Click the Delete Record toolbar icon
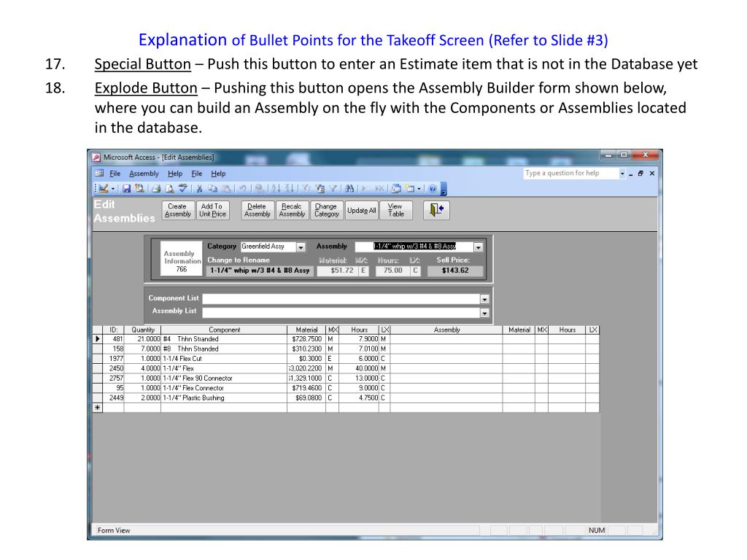747x560 pixels. click(x=379, y=189)
